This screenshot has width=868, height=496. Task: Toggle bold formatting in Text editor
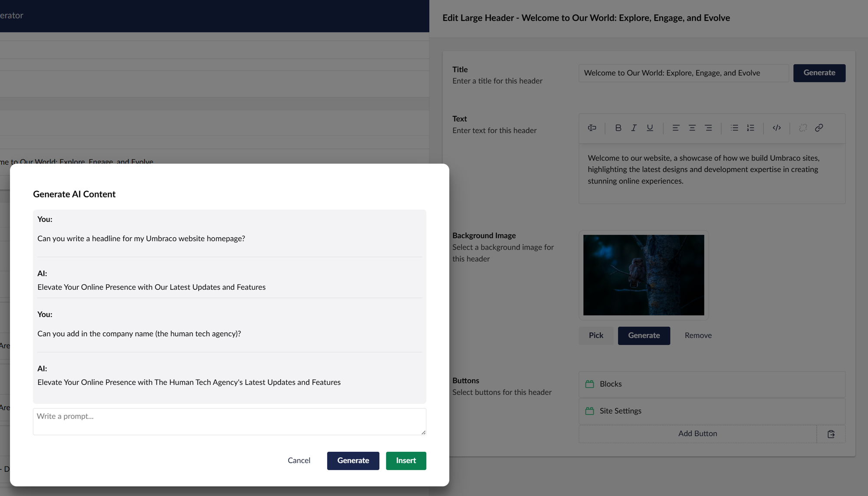pyautogui.click(x=618, y=128)
